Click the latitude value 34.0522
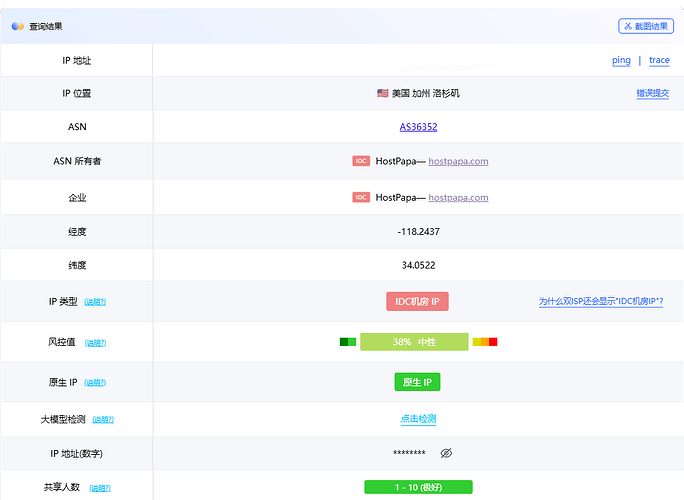 418,265
